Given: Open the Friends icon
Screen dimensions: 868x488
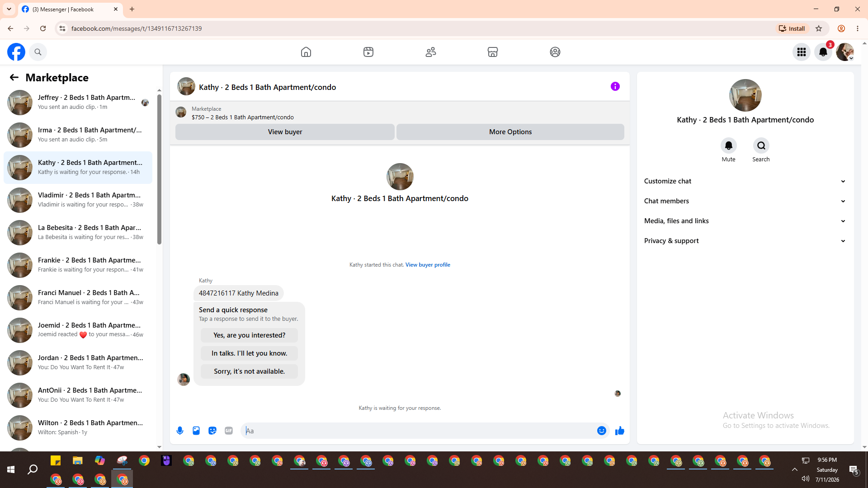Looking at the screenshot, I should (431, 52).
